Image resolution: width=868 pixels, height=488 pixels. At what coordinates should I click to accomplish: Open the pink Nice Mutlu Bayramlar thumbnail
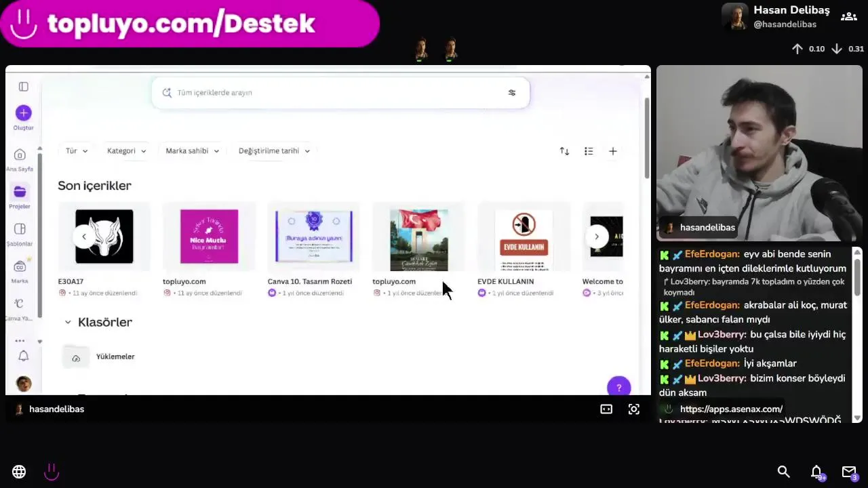tap(209, 237)
